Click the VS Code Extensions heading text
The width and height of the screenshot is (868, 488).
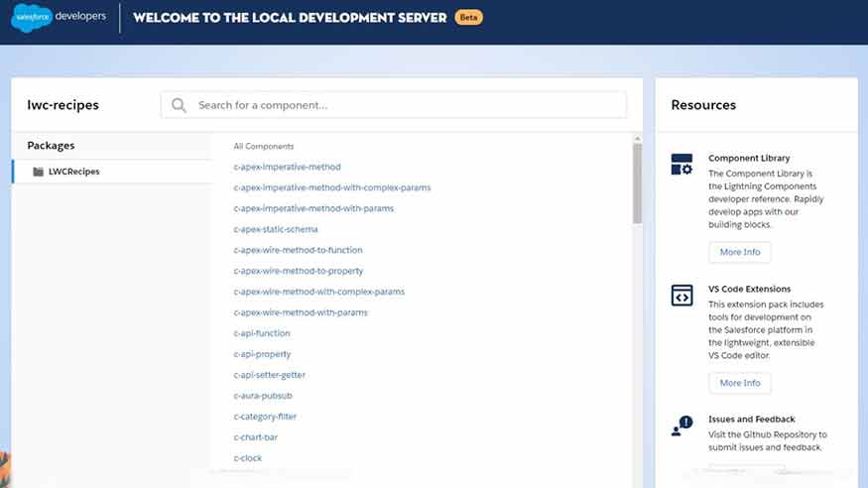(x=750, y=289)
